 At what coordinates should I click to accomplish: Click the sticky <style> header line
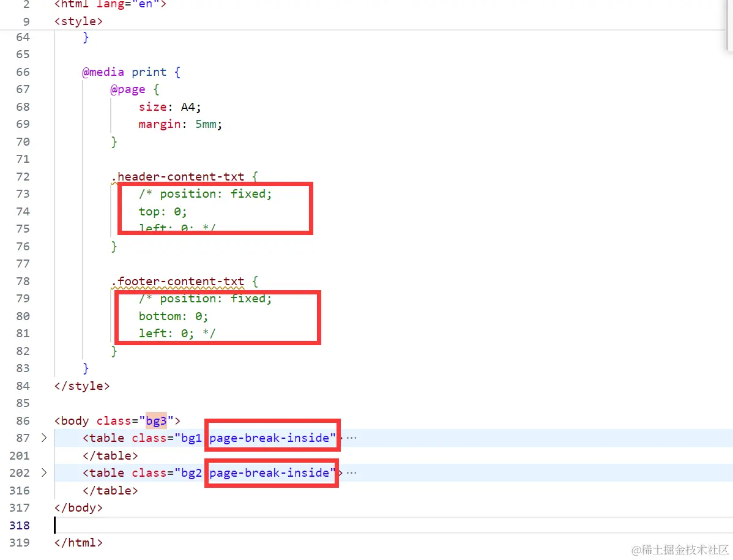[78, 21]
